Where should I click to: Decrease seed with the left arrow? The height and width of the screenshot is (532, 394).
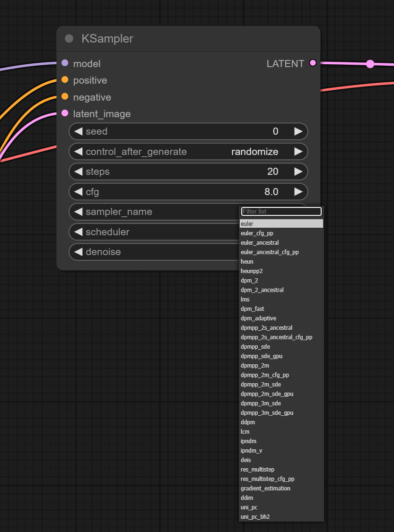[79, 131]
